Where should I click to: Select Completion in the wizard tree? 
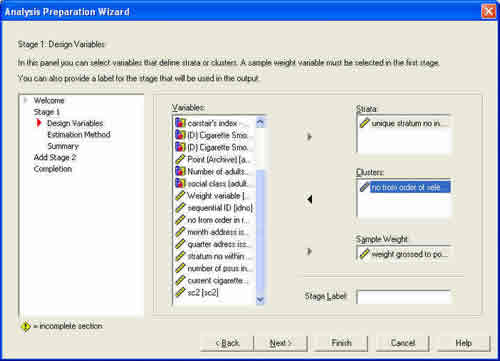pos(53,169)
